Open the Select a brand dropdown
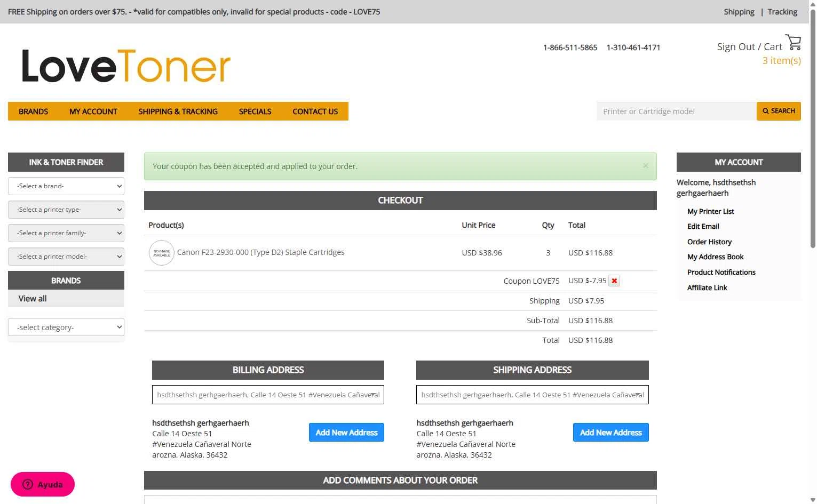Image resolution: width=817 pixels, height=504 pixels. 66,186
